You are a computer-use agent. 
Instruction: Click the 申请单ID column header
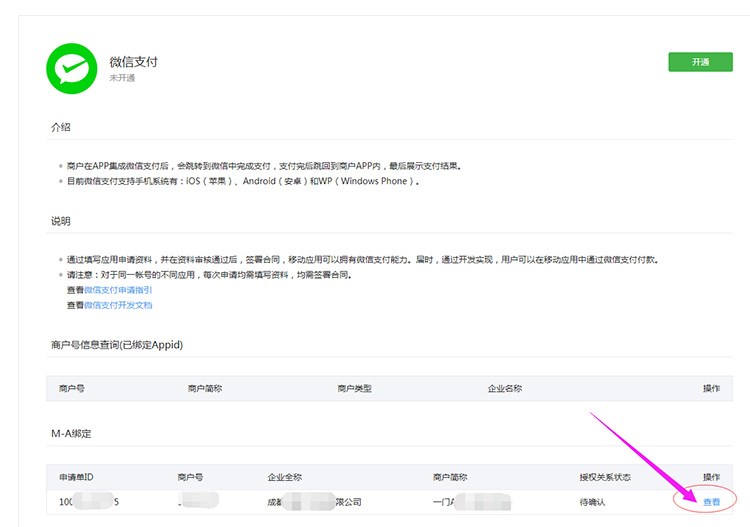[x=76, y=477]
